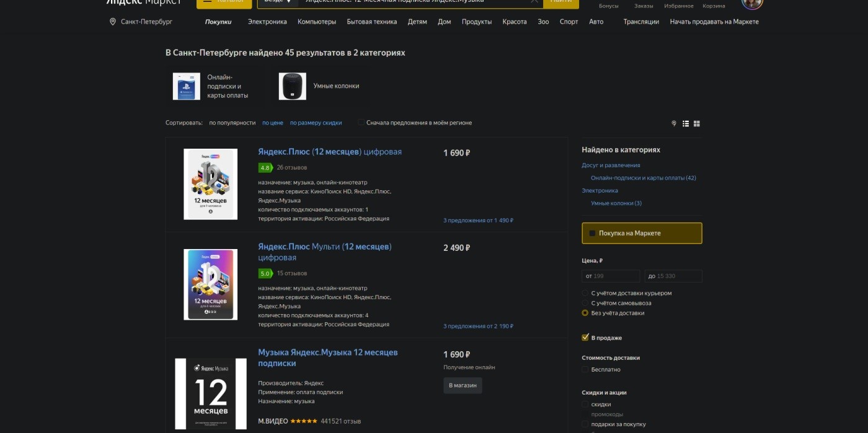
Task: Open the Везде search scope dropdown
Action: [278, 2]
